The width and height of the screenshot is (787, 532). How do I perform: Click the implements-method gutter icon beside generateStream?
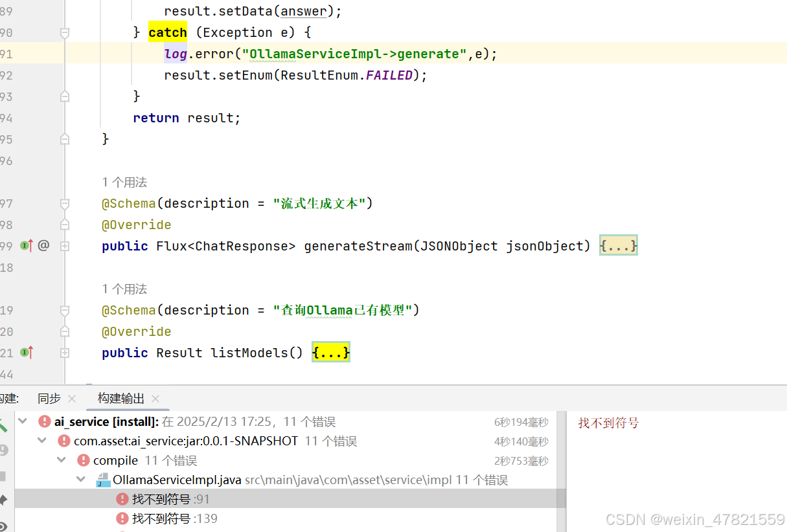[x=27, y=246]
